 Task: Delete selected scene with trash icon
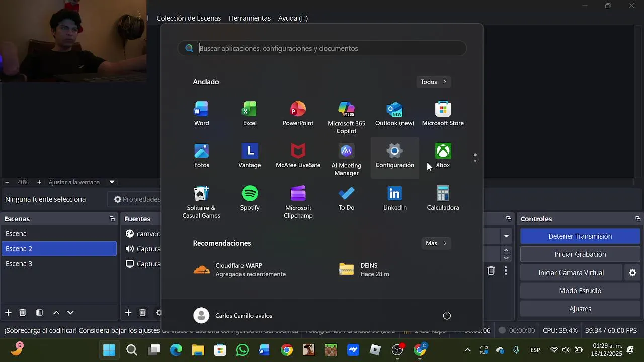23,313
